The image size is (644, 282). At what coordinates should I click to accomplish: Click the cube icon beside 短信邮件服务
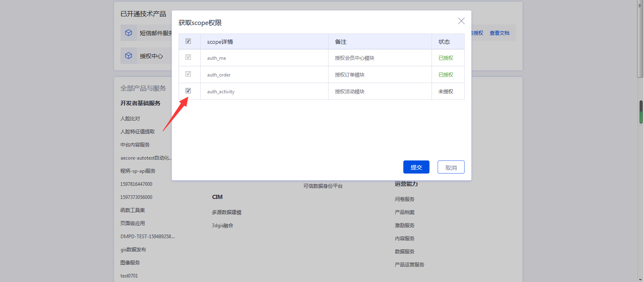129,33
